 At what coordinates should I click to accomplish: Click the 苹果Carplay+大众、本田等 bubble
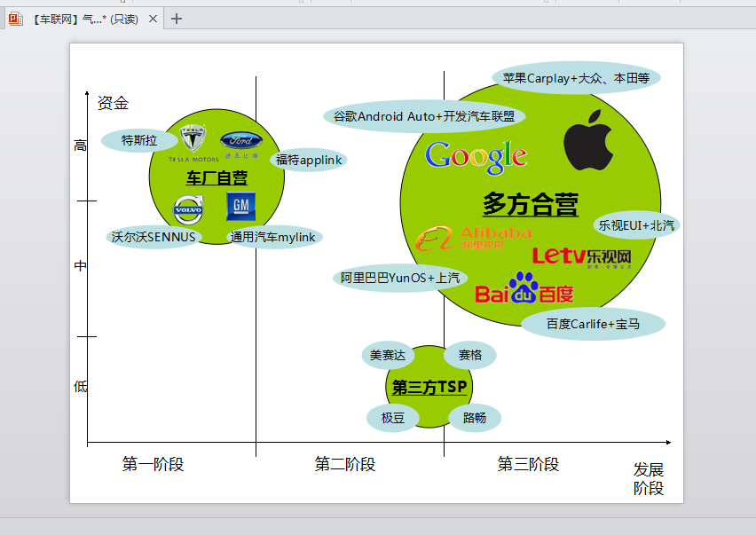[x=576, y=78]
